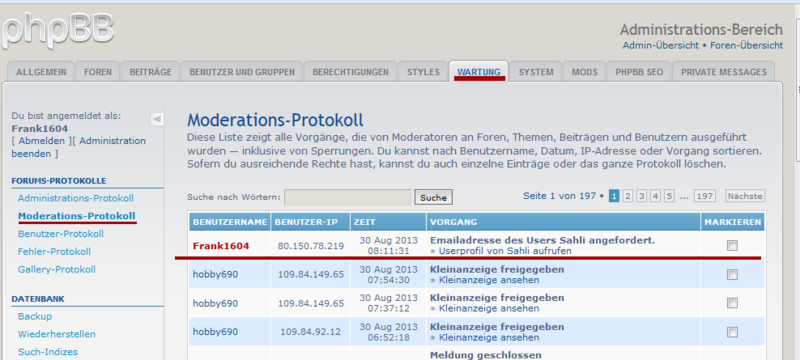Select current page 1 indicator
The height and width of the screenshot is (360, 800).
614,196
